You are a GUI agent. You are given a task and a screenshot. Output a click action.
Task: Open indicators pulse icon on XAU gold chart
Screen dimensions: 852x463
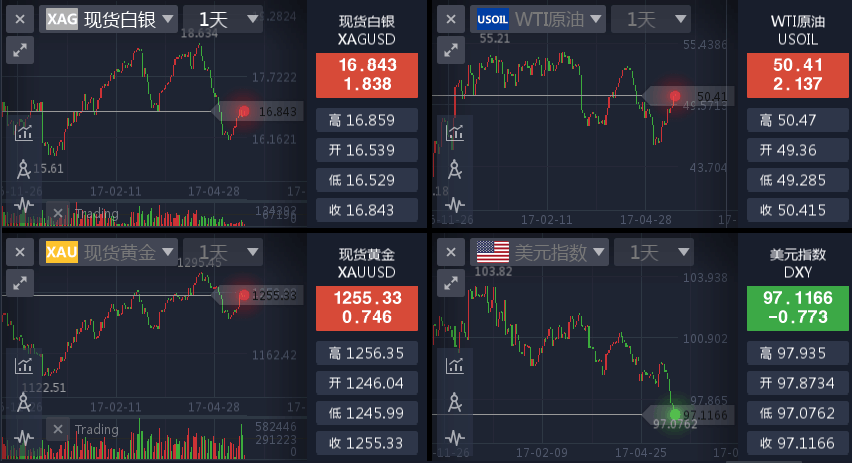pyautogui.click(x=23, y=438)
